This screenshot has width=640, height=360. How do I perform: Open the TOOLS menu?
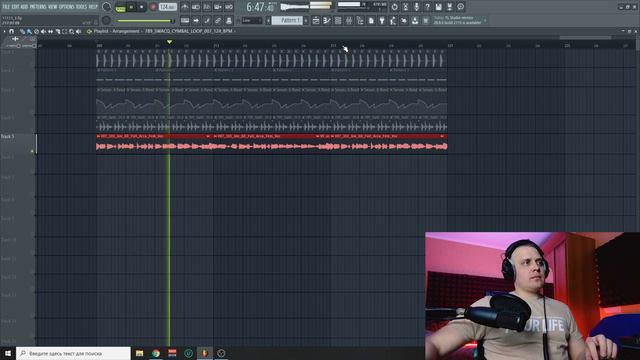[81, 7]
